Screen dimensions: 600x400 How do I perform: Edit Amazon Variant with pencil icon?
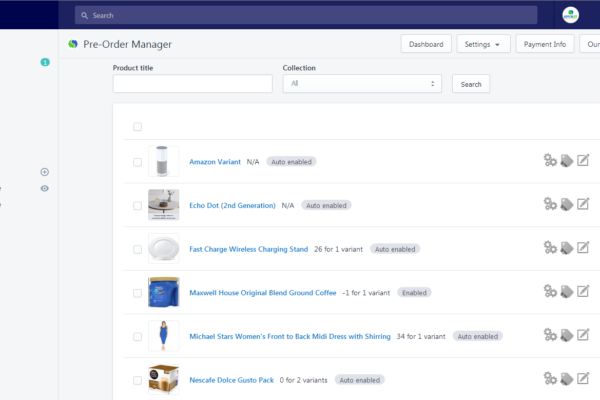583,160
